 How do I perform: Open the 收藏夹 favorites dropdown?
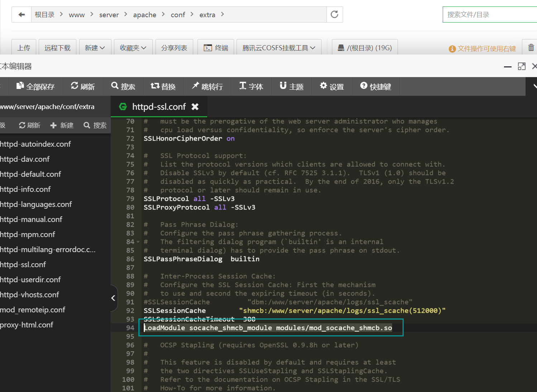click(133, 48)
